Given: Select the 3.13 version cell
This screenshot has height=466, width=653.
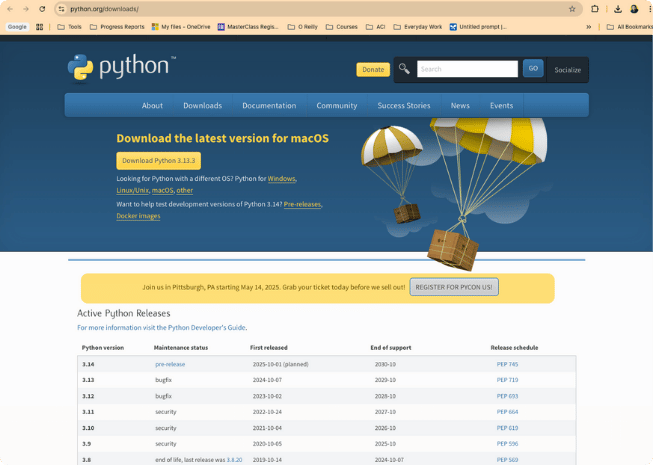Looking at the screenshot, I should coord(88,380).
